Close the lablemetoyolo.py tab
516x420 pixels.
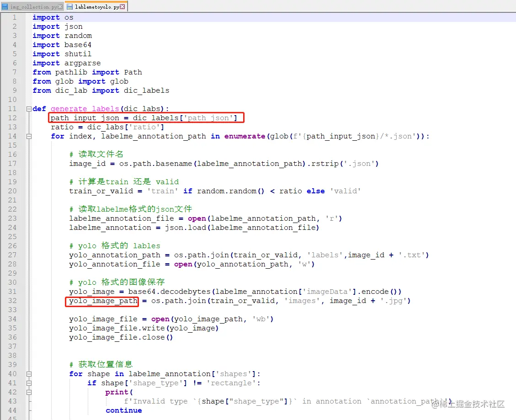click(x=122, y=6)
